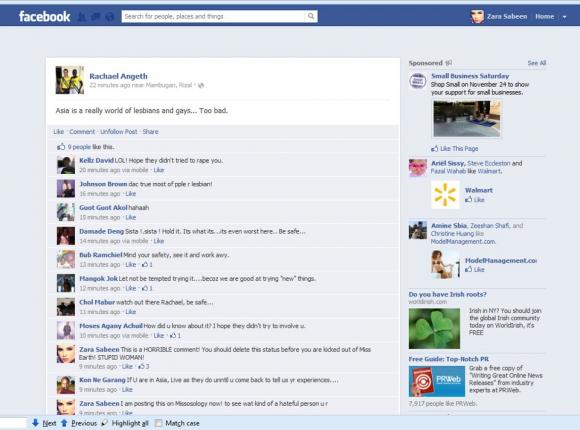The image size is (580, 430).
Task: Click the search magnifier button
Action: (311, 16)
